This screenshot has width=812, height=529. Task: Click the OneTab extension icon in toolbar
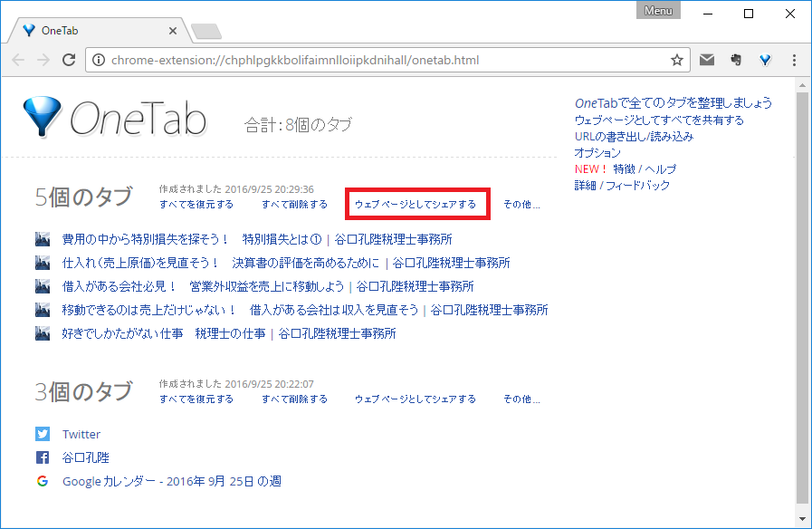(x=765, y=61)
